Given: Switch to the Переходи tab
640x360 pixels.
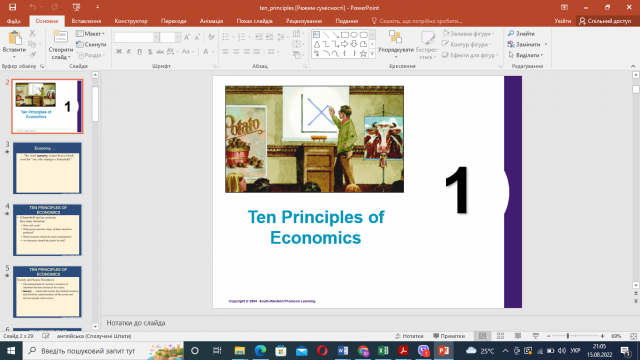Looking at the screenshot, I should coord(173,21).
